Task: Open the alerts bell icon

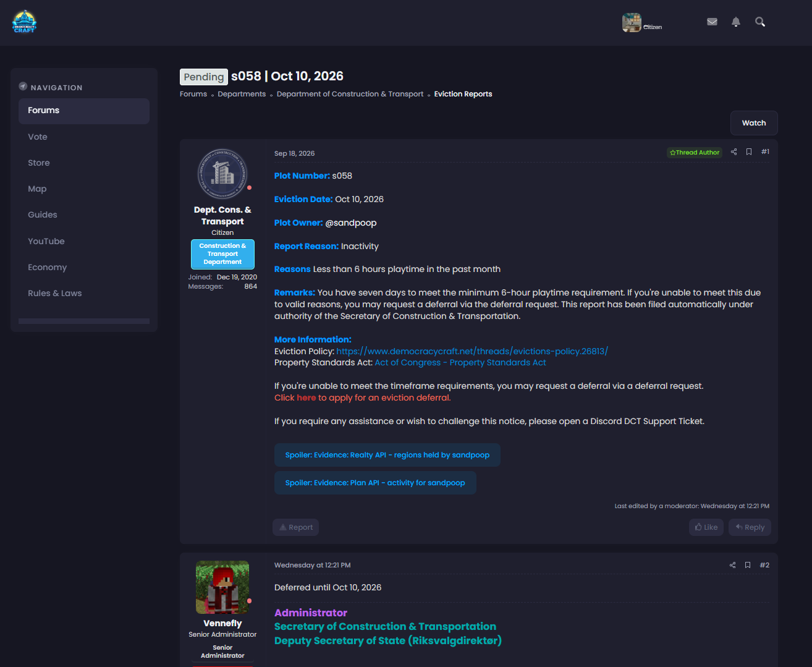Action: pyautogui.click(x=736, y=22)
